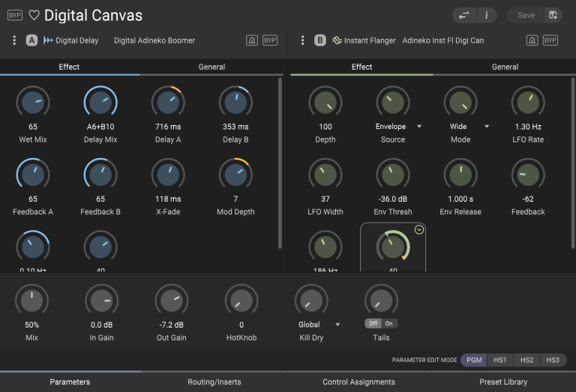Select HS1 parameter edit mode
Image resolution: width=576 pixels, height=392 pixels.
(x=500, y=360)
